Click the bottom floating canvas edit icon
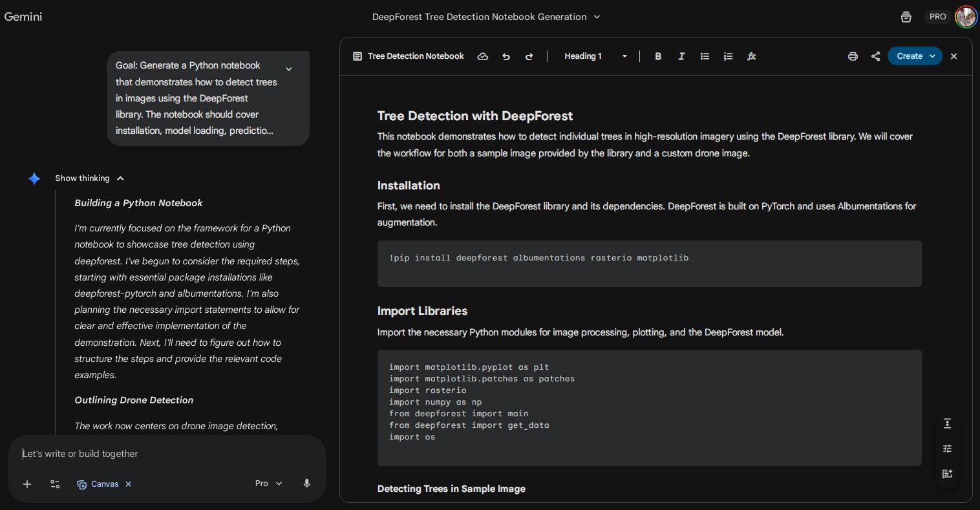The height and width of the screenshot is (510, 980). click(947, 474)
